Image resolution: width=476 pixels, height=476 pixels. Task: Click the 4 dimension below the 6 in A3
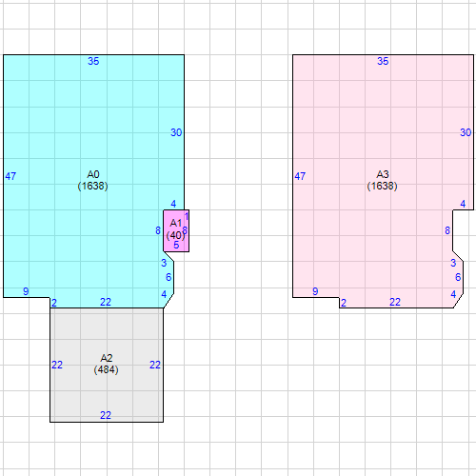(453, 294)
